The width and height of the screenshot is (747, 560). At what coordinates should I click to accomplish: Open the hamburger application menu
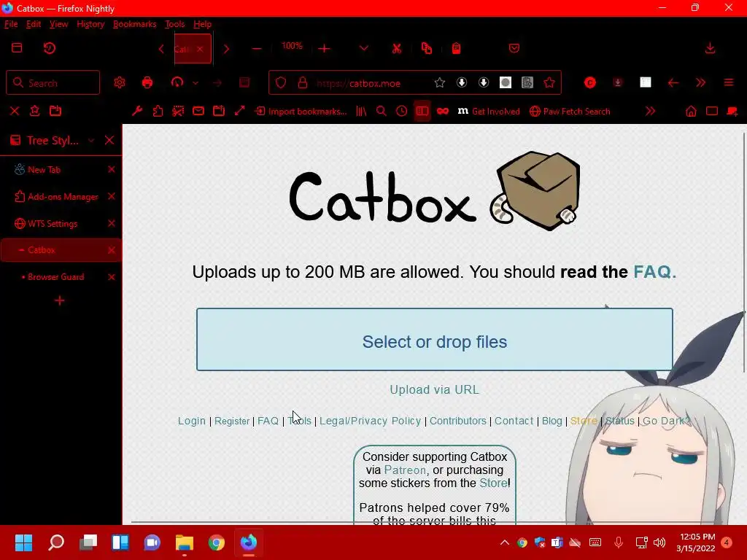729,83
